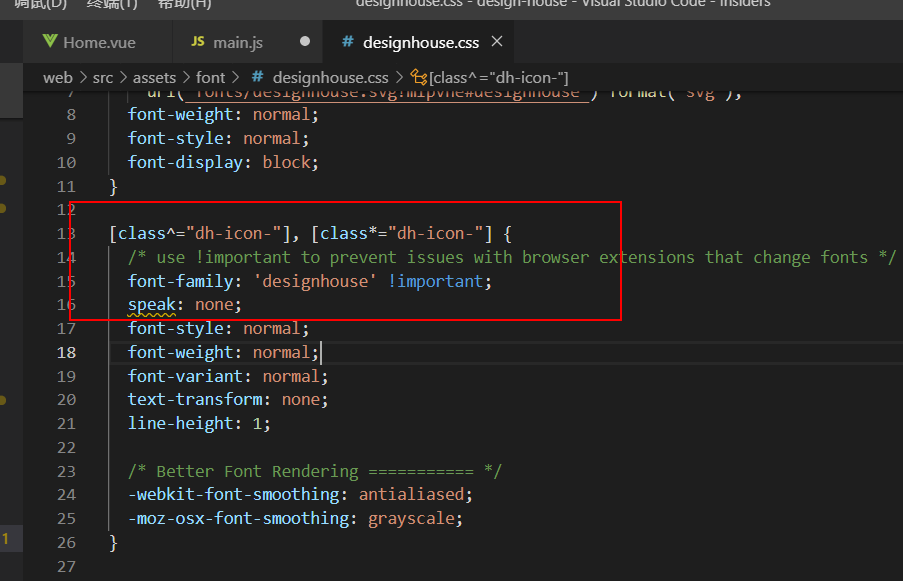The image size is (903, 581).
Task: Select the designhouse.css breadcrumb item
Action: [330, 77]
